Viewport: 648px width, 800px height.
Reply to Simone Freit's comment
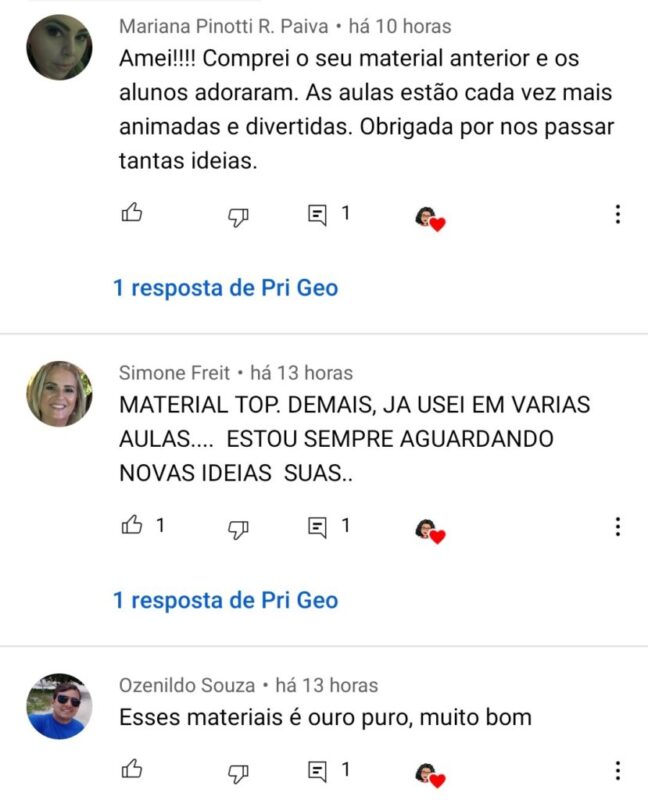point(317,528)
